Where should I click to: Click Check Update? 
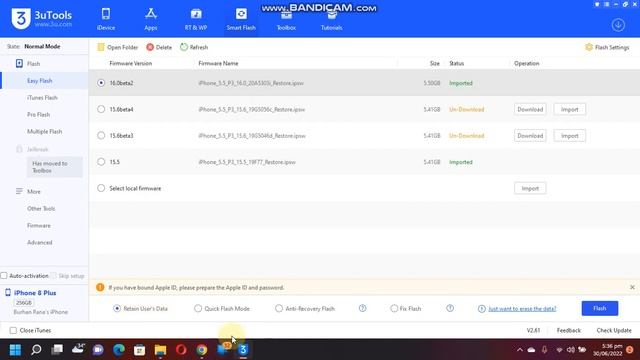614,330
